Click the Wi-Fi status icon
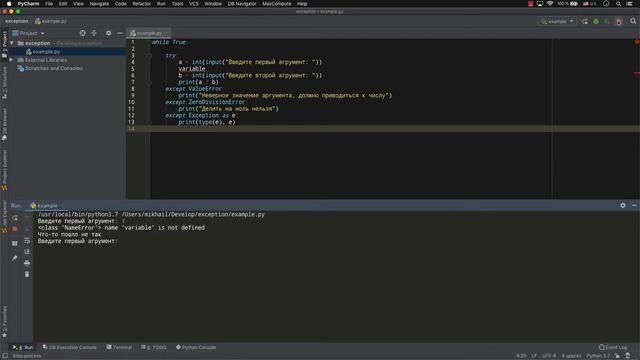 pyautogui.click(x=550, y=4)
